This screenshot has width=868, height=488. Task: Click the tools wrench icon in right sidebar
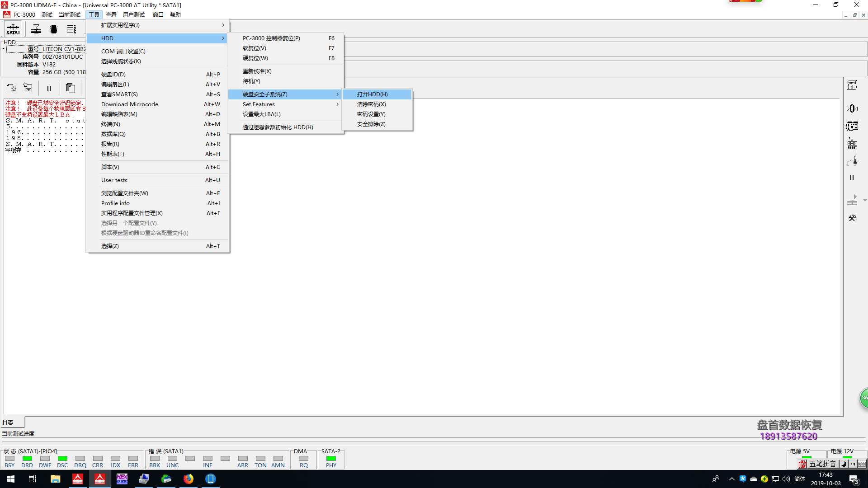pos(852,218)
